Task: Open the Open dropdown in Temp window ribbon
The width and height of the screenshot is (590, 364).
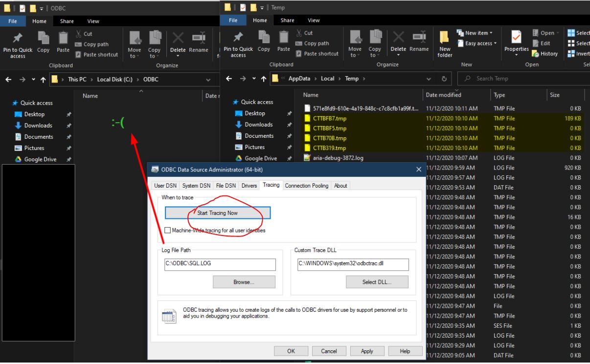Action: pyautogui.click(x=545, y=34)
